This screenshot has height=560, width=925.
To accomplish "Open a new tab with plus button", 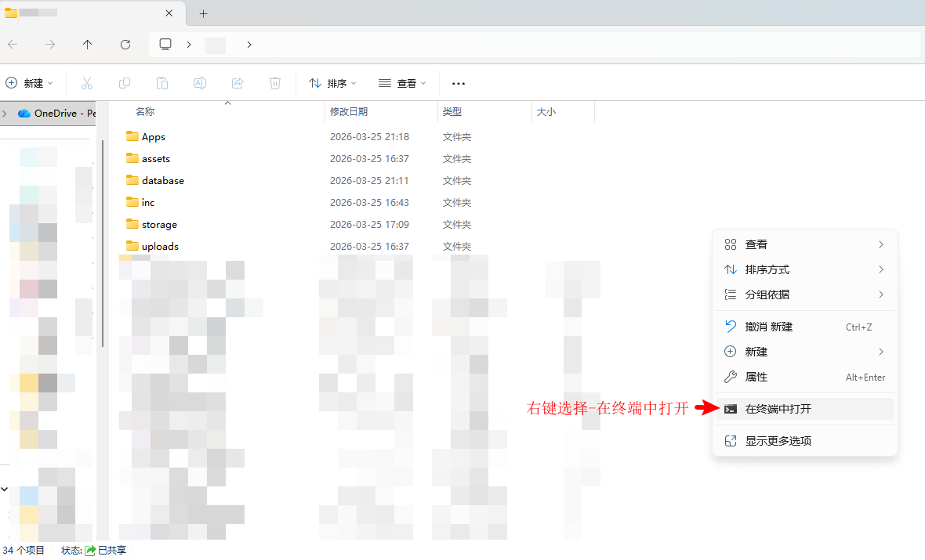I will click(204, 13).
